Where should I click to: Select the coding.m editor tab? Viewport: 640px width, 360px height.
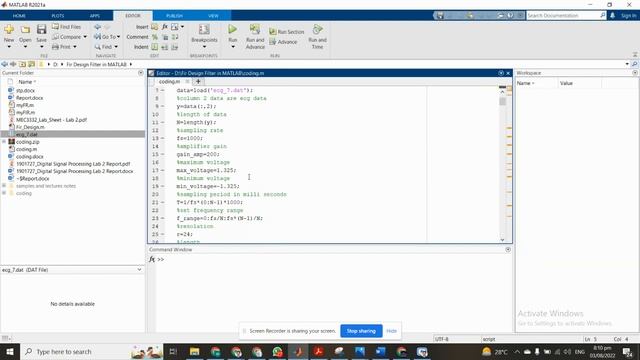(169, 82)
